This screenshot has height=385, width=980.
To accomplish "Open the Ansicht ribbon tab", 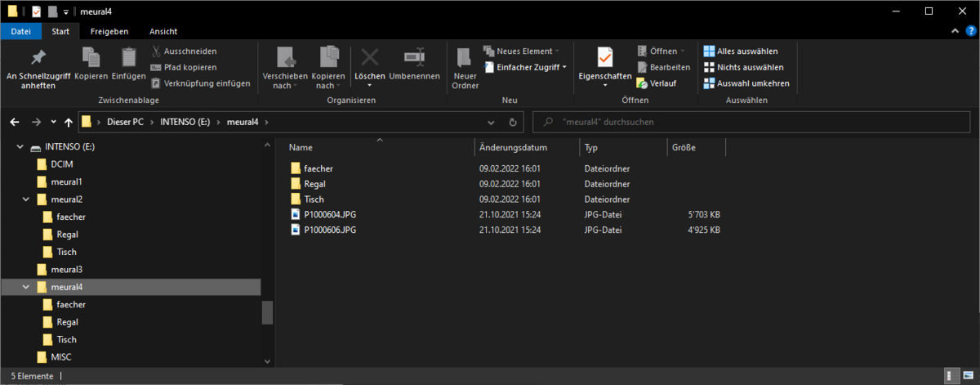I will [163, 31].
